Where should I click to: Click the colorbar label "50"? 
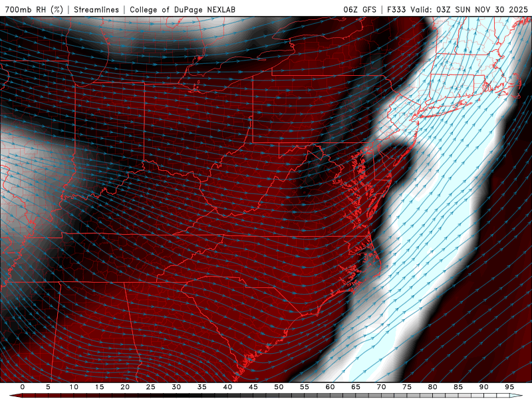[x=279, y=387]
